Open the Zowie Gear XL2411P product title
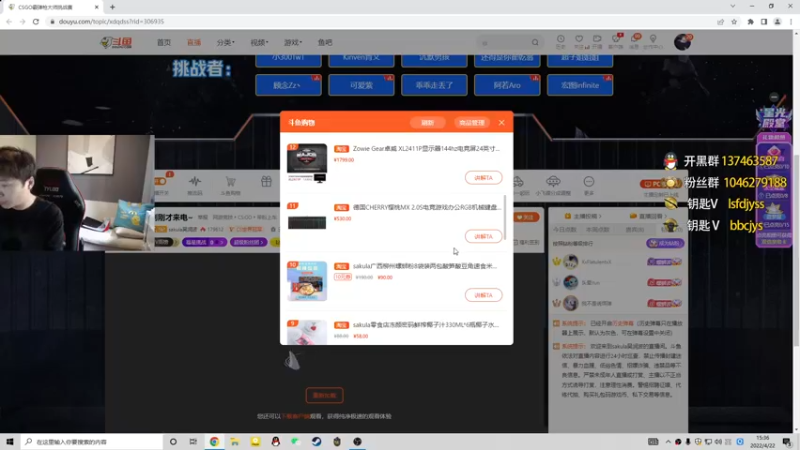800x450 pixels. point(426,148)
